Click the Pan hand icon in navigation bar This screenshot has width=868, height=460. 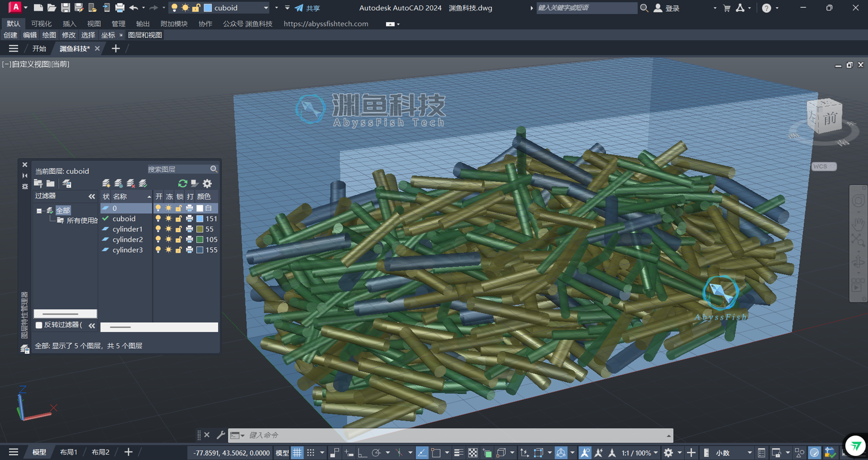pyautogui.click(x=858, y=224)
